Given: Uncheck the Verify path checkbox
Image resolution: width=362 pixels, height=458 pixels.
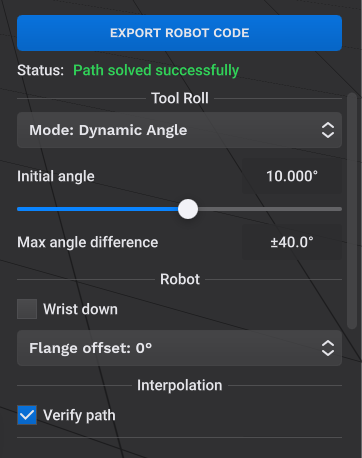Looking at the screenshot, I should pos(27,415).
